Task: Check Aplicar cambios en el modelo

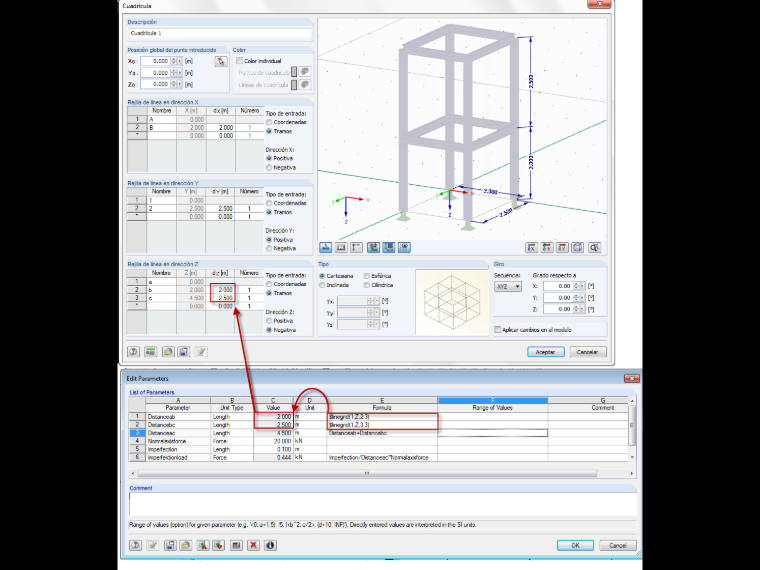Action: 497,330
